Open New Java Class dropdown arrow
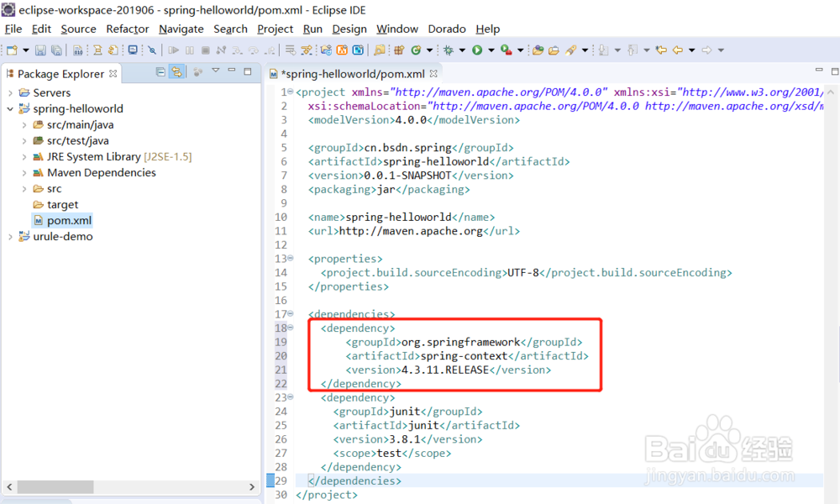The image size is (840, 504). [x=429, y=50]
